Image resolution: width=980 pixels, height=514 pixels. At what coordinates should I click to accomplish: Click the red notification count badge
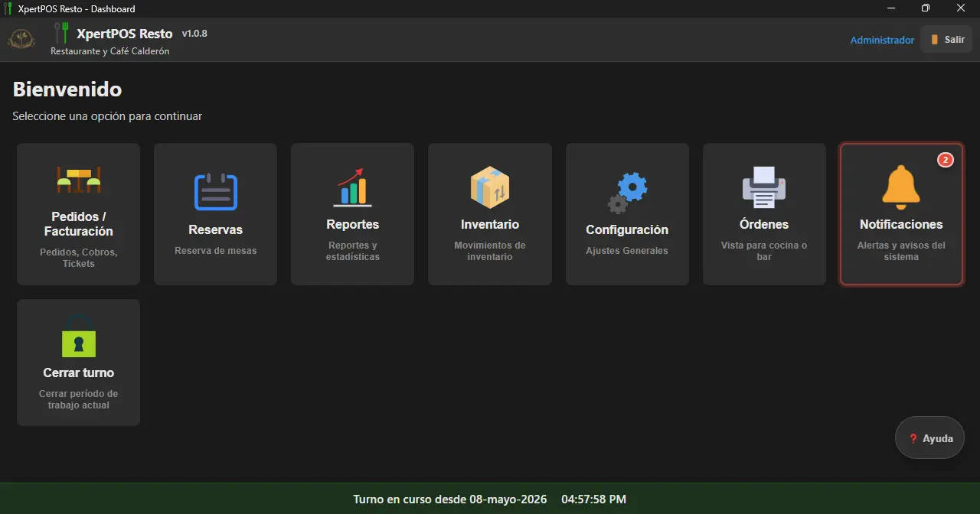tap(946, 160)
